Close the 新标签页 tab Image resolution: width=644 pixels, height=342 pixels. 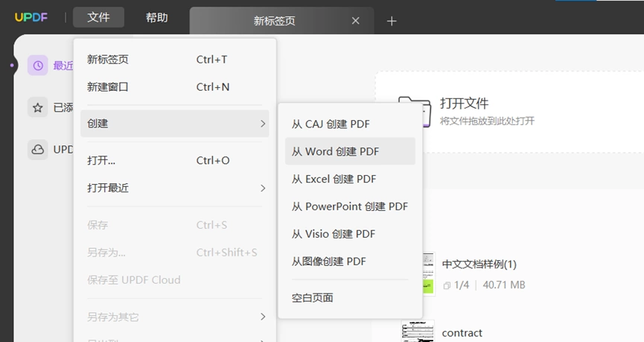[356, 21]
